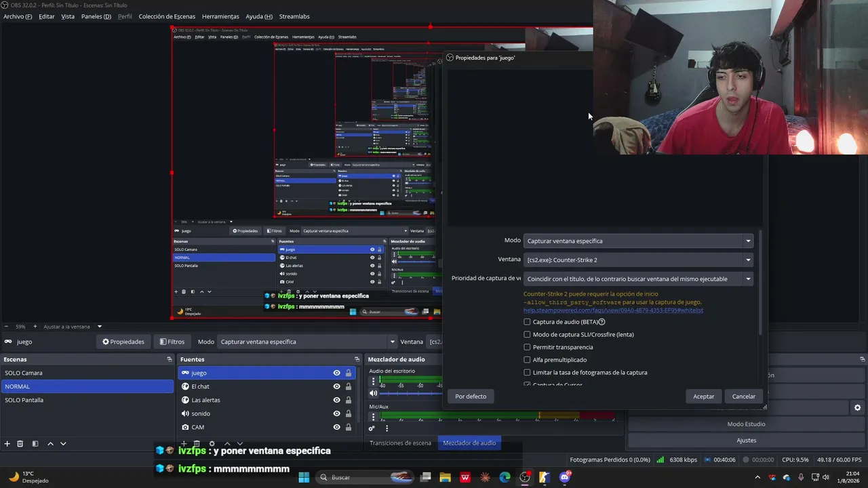
Task: Toggle lock on the CAM source
Action: tap(349, 427)
